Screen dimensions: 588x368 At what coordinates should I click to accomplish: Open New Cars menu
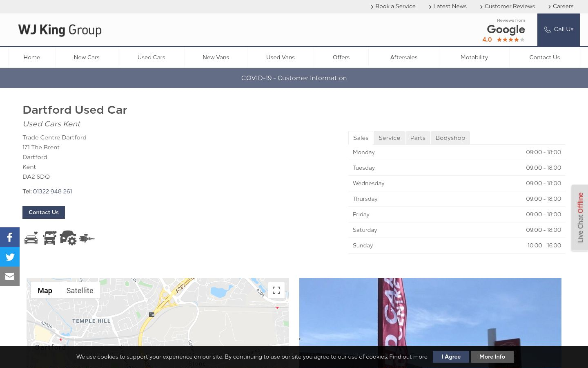pyautogui.click(x=87, y=57)
